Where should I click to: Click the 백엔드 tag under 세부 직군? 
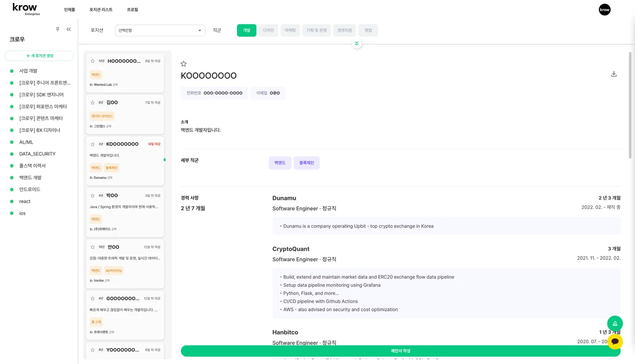[x=280, y=163]
